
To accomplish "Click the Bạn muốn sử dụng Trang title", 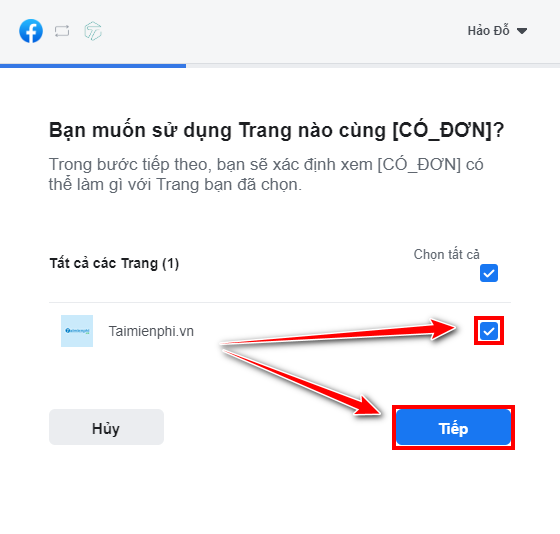I will (x=276, y=130).
